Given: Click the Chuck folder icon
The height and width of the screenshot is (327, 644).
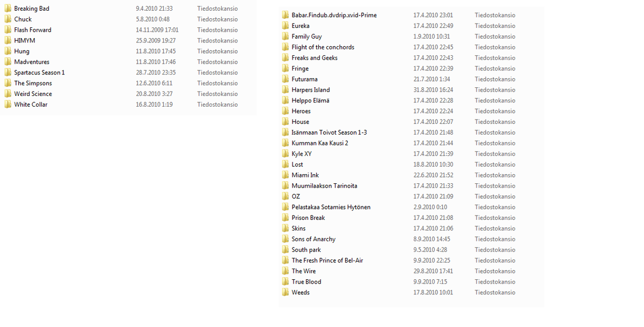Looking at the screenshot, I should point(8,19).
